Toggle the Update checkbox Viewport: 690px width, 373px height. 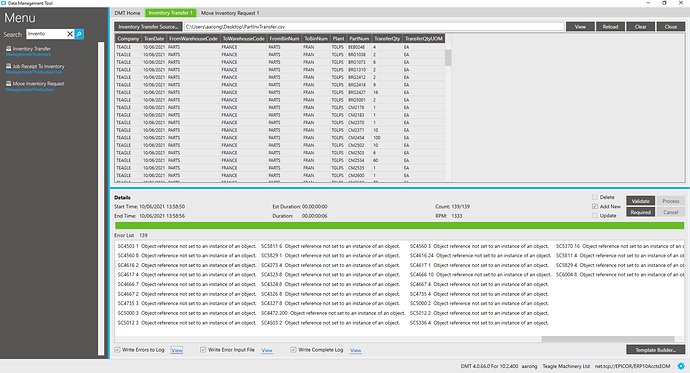pyautogui.click(x=595, y=216)
